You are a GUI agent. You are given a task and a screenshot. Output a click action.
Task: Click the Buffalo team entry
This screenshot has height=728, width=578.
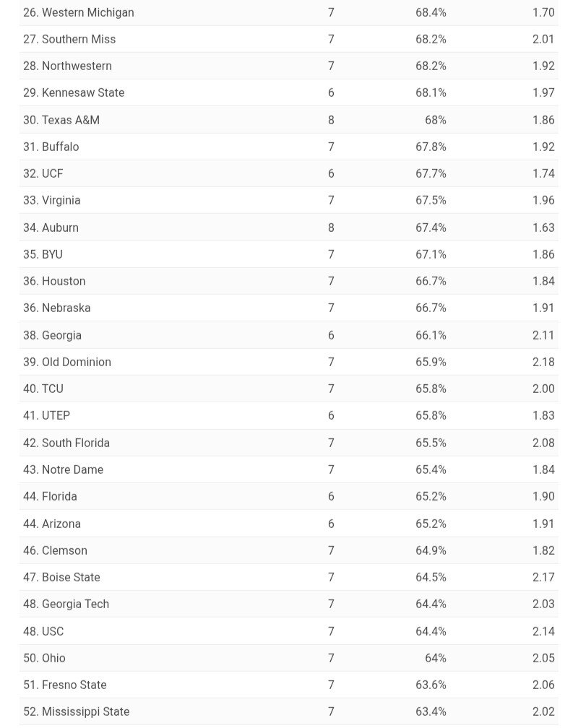[x=60, y=147]
